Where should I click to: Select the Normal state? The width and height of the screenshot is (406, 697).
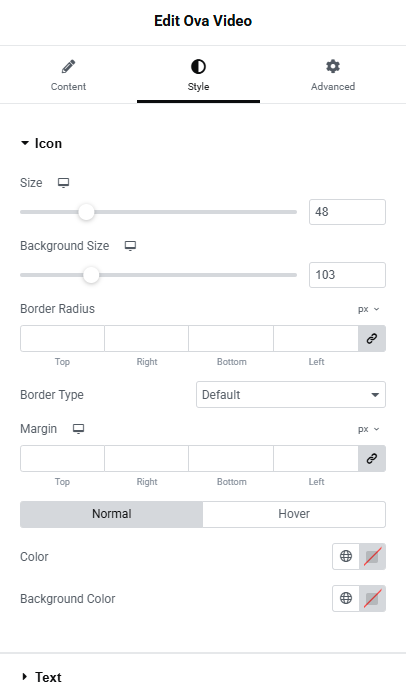(x=112, y=514)
